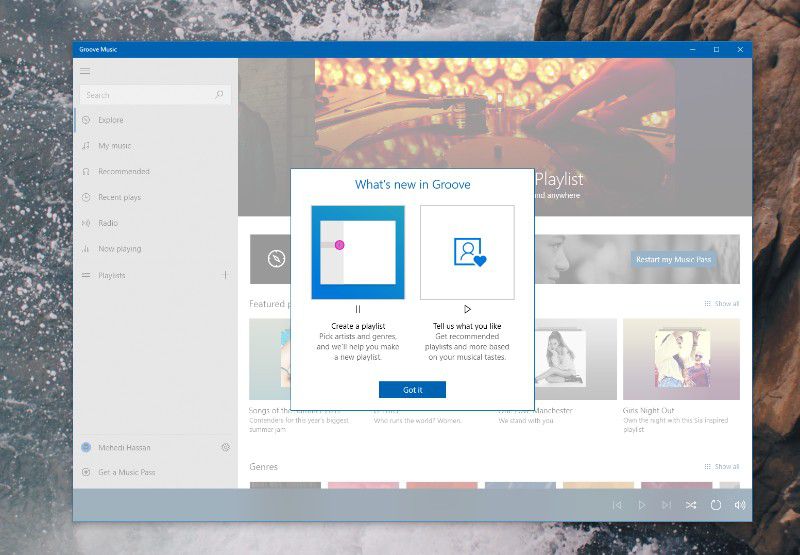Click the My music note icon
Viewport: 800px width, 555px height.
click(86, 146)
